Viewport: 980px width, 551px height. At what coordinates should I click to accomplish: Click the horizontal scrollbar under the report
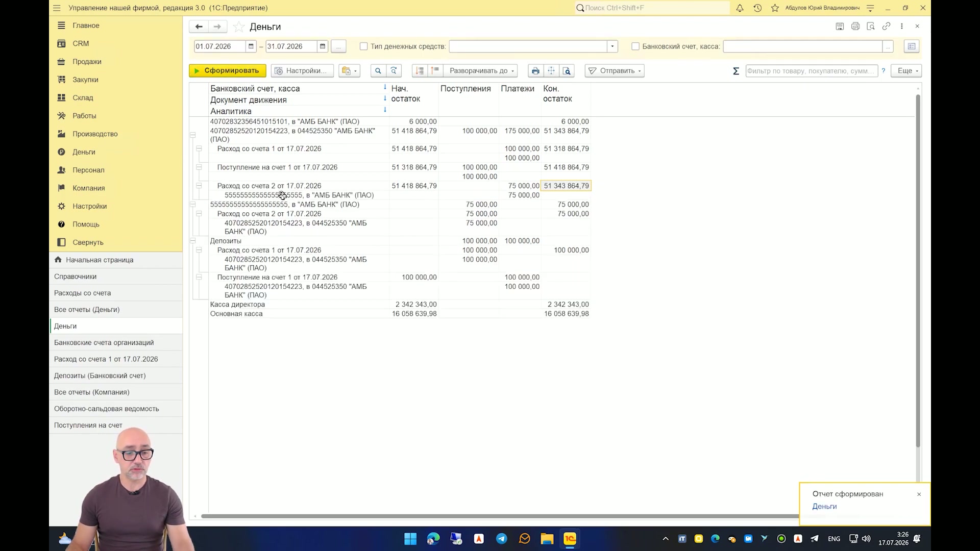coord(500,516)
